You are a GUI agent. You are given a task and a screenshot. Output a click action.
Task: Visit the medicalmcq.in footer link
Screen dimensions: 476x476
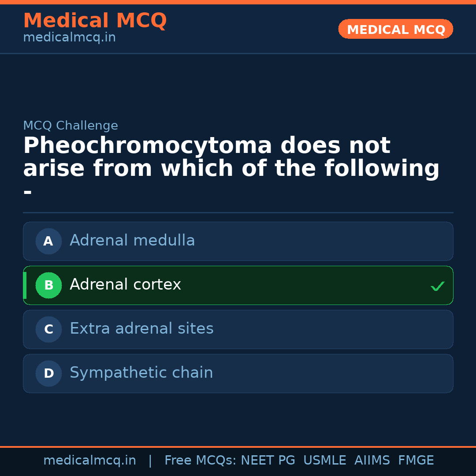[x=90, y=460]
